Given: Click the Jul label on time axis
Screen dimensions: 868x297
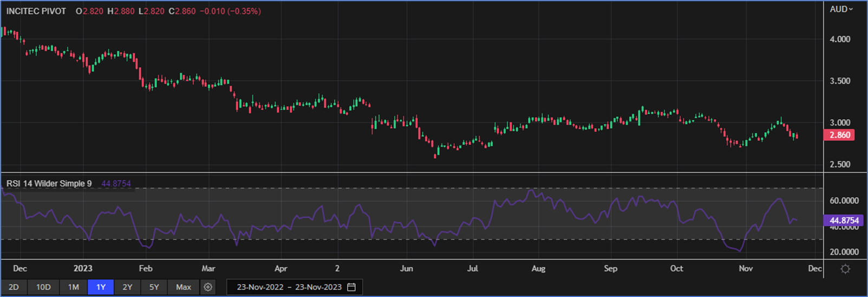Looking at the screenshot, I should 473,268.
